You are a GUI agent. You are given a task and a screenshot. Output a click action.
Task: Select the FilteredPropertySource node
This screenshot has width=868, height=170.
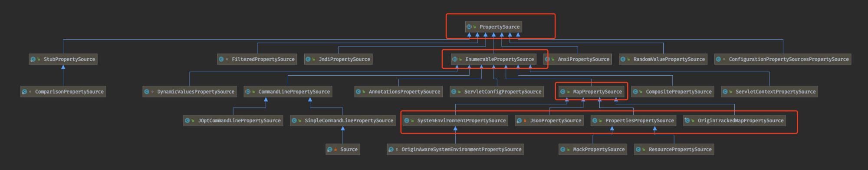[257, 60]
